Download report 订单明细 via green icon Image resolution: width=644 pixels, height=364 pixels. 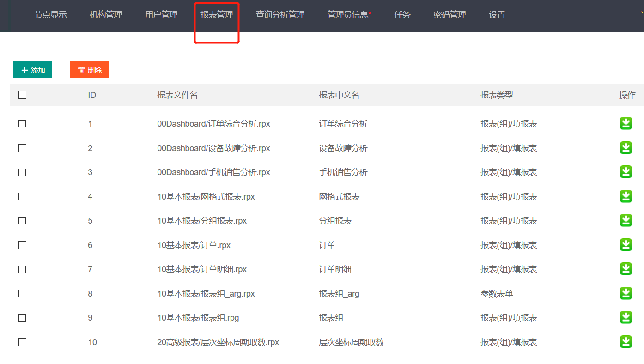coord(626,269)
